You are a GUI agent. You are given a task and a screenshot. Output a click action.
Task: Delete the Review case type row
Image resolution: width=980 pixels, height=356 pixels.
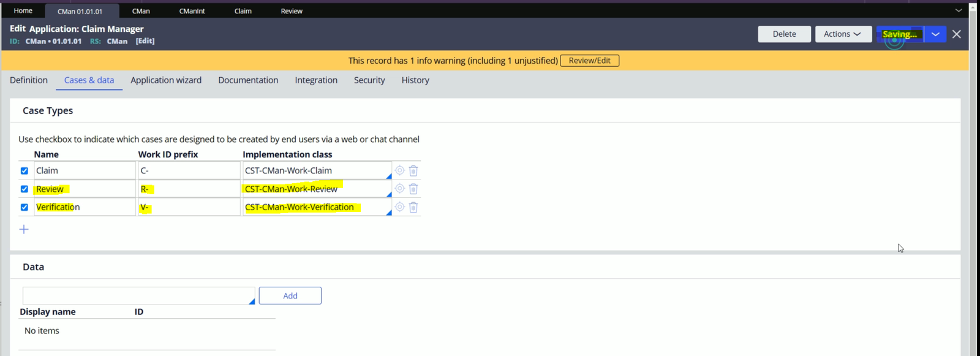pos(413,189)
